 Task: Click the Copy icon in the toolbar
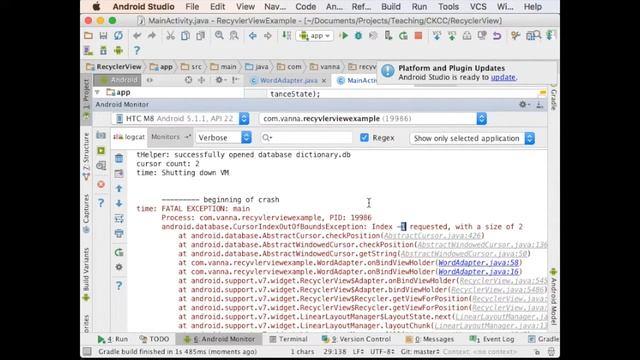point(185,36)
